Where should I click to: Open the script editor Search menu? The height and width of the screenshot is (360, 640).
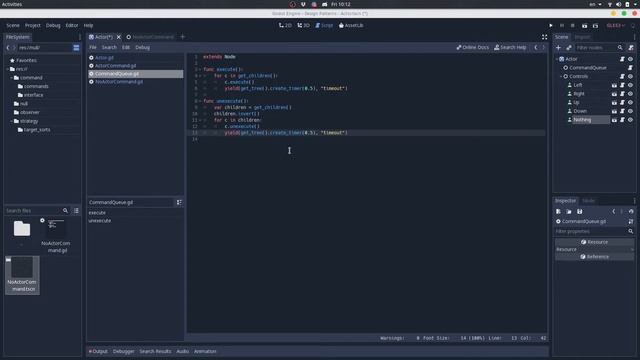click(x=109, y=47)
